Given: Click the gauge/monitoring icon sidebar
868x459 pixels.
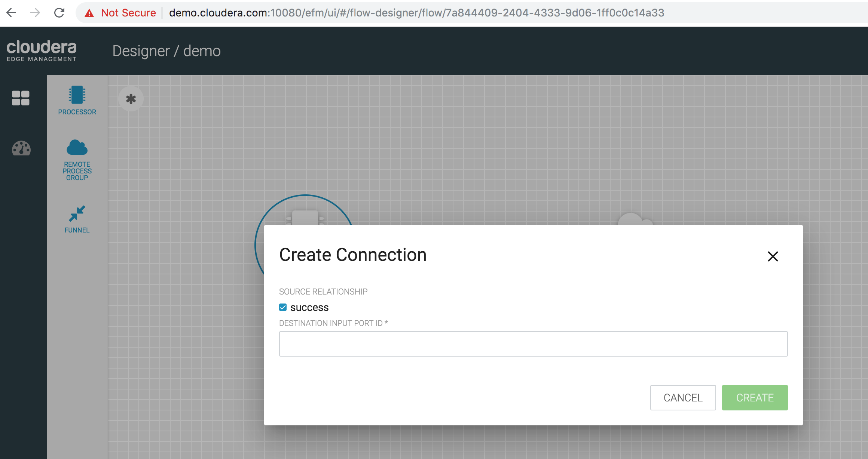Looking at the screenshot, I should [20, 149].
